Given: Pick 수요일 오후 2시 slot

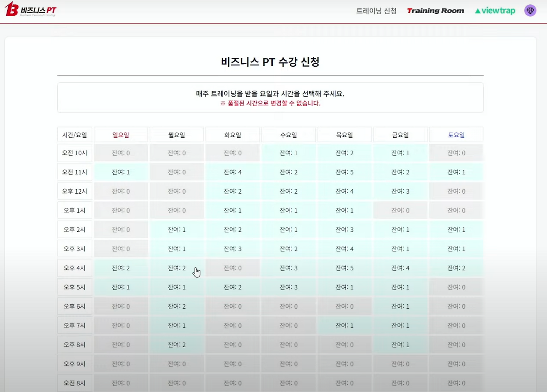Looking at the screenshot, I should pos(288,230).
